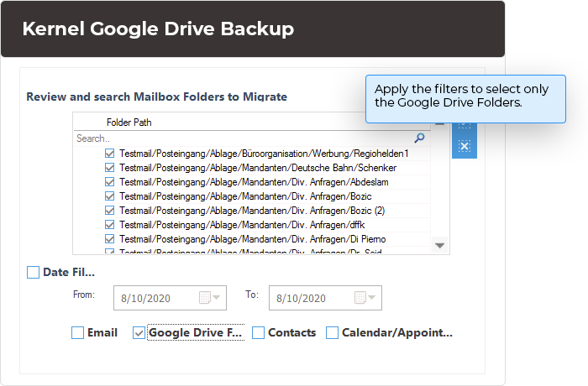The image size is (588, 386).
Task: Toggle checkbox for Div. Anfragen/dffk folder
Action: pos(109,225)
